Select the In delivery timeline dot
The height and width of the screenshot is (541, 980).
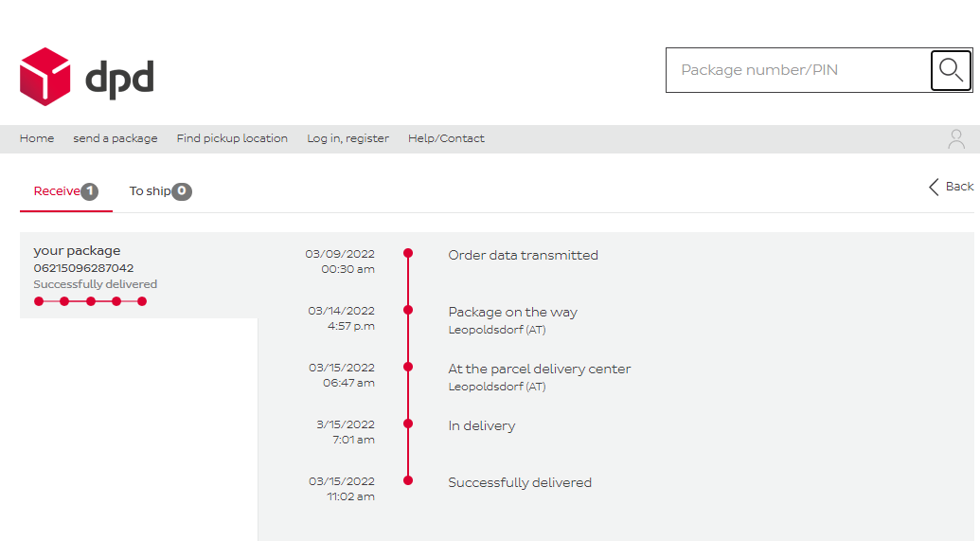coord(408,424)
